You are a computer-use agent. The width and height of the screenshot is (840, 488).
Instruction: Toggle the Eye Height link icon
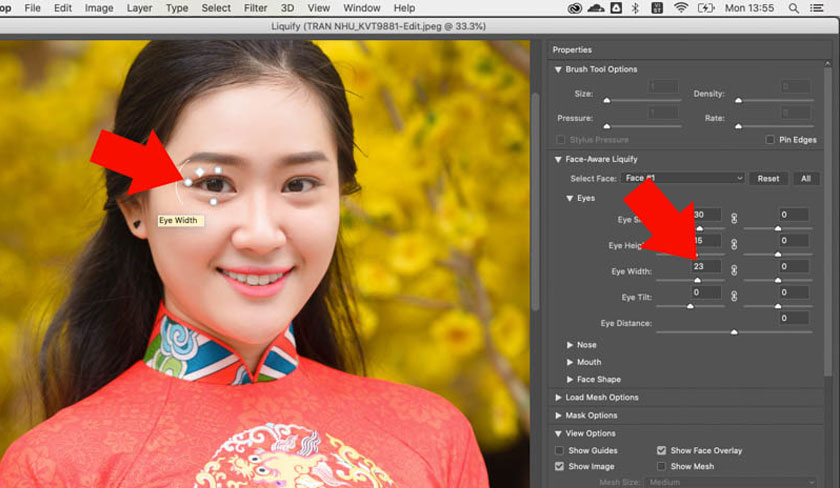734,244
